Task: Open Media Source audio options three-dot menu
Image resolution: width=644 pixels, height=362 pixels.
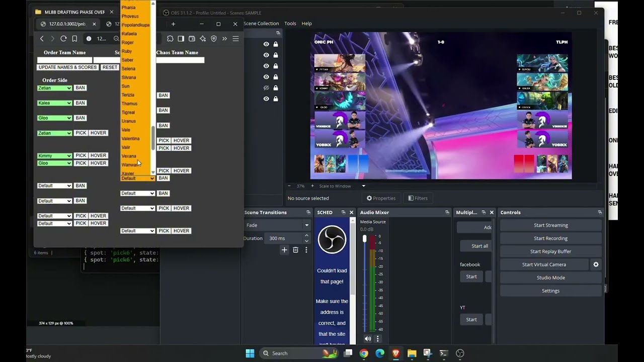Action: [377, 339]
